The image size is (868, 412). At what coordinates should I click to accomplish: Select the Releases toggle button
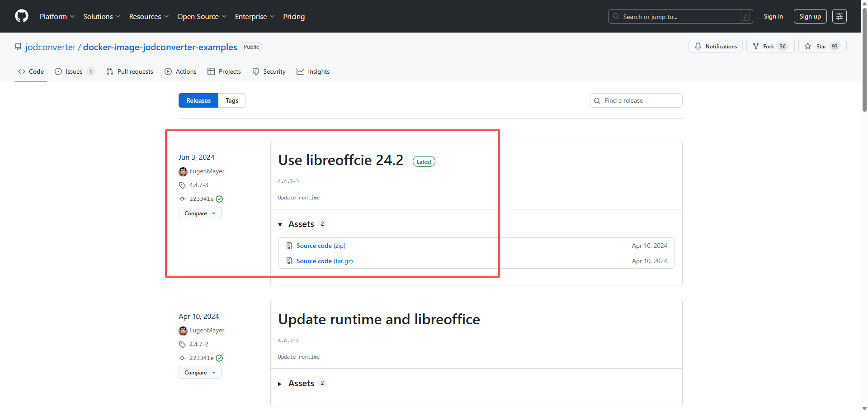[x=198, y=100]
